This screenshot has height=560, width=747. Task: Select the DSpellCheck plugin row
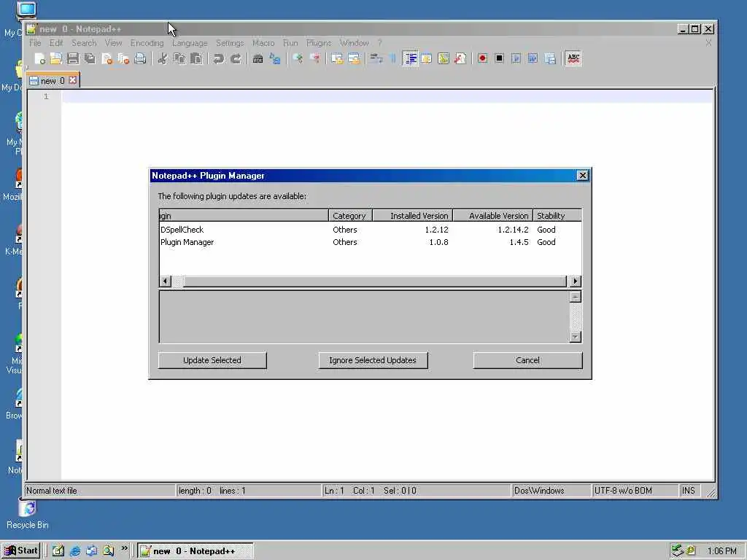click(x=370, y=230)
